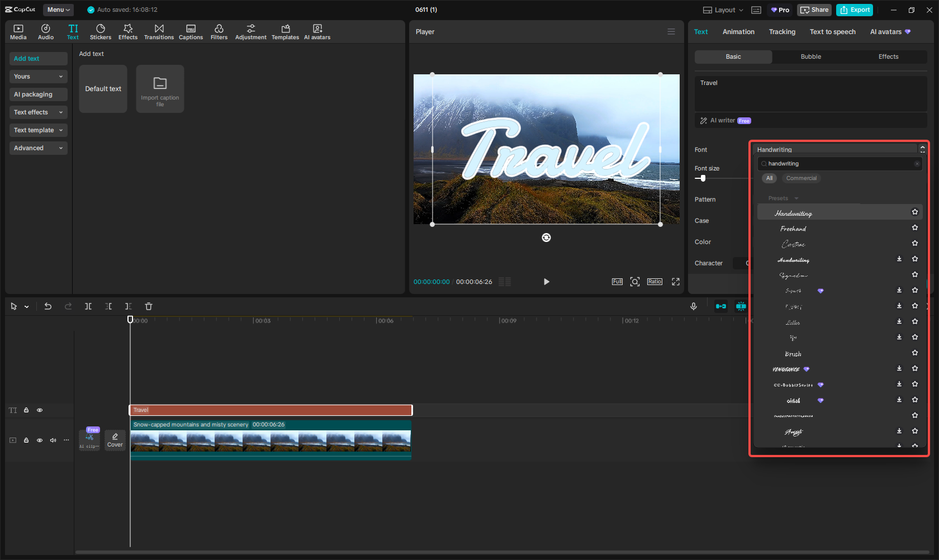Viewport: 939px width, 560px height.
Task: Clear the handwriting font search field
Action: pos(917,163)
